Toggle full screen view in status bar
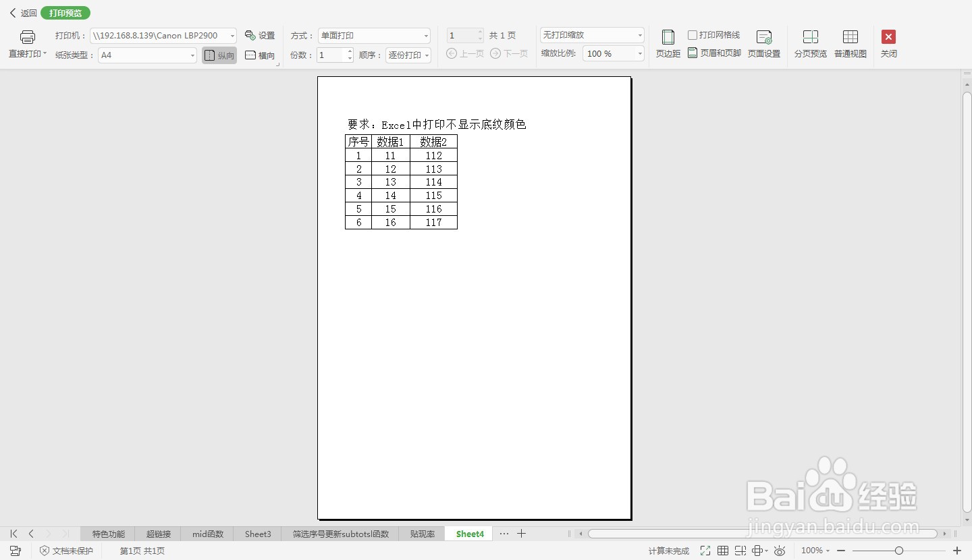 click(705, 551)
